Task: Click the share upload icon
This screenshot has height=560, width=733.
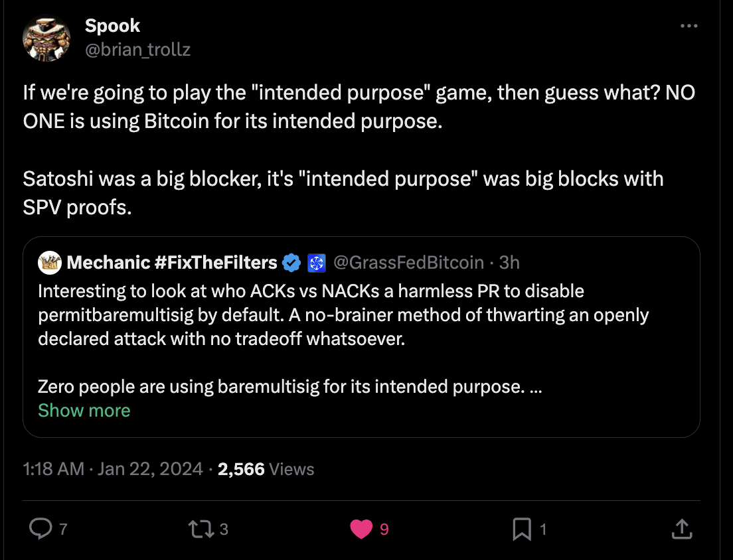Action: click(681, 528)
